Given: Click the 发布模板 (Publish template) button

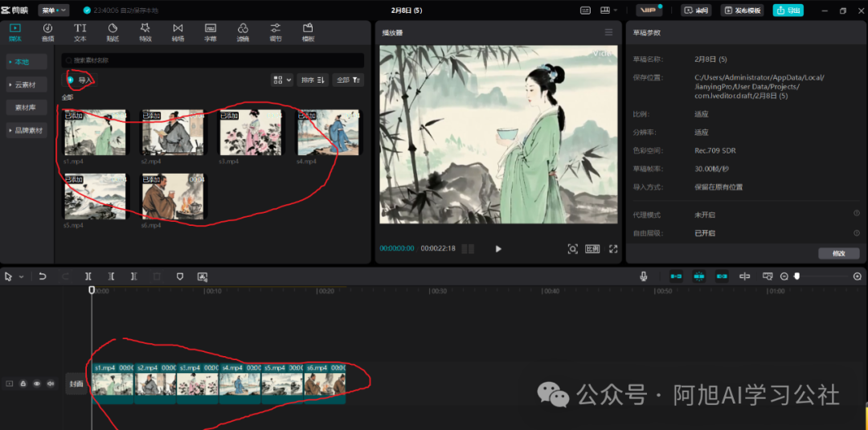Looking at the screenshot, I should pyautogui.click(x=742, y=10).
